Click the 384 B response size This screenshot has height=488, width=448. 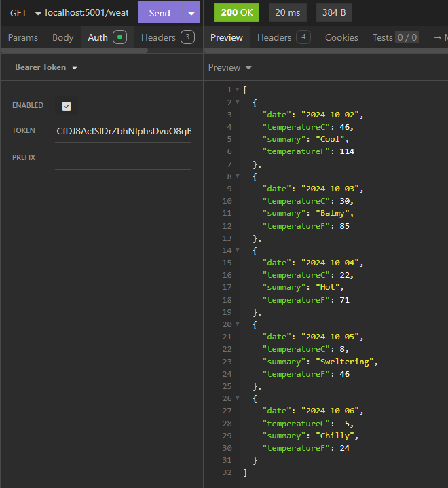click(334, 12)
